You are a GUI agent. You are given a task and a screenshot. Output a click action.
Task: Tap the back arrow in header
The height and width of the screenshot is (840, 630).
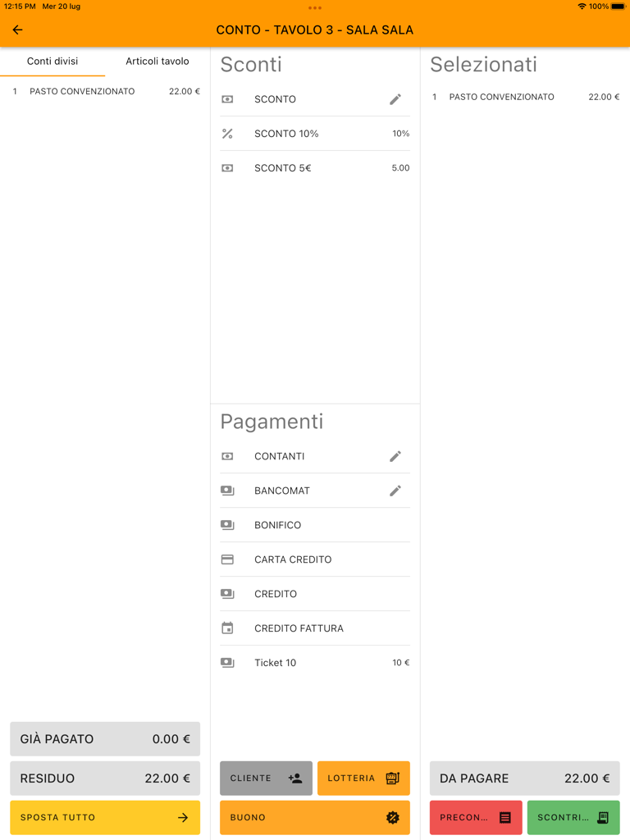tap(17, 30)
